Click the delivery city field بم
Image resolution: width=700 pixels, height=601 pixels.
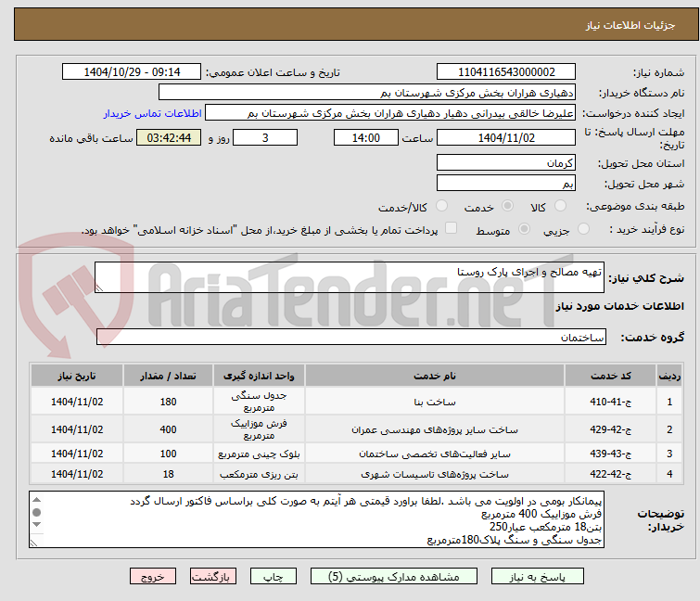pyautogui.click(x=506, y=183)
